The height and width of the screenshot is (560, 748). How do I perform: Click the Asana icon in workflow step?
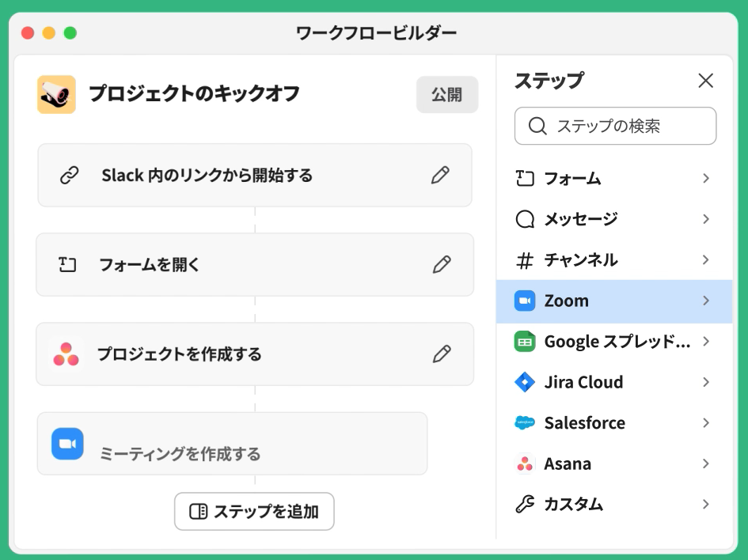66,354
